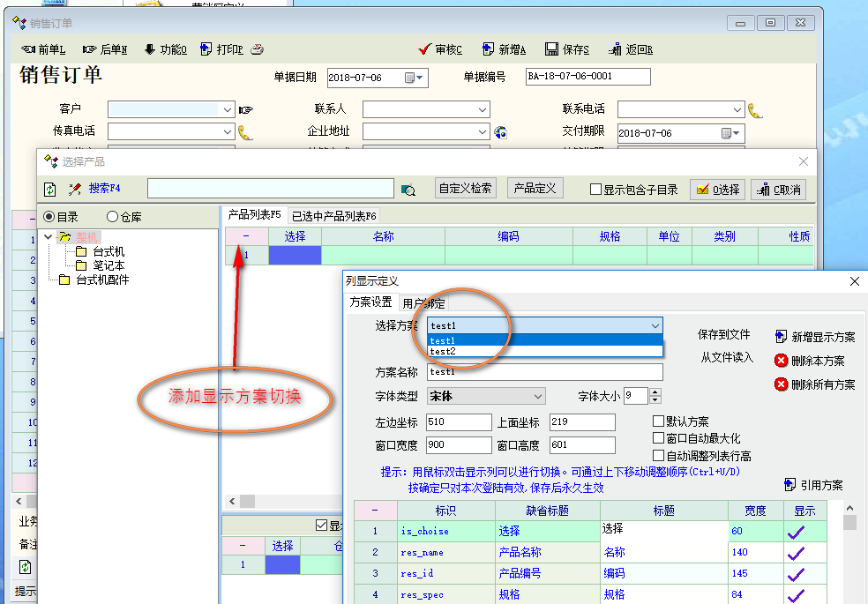The image size is (868, 604).
Task: Select 台式机配件 in the directory tree
Action: coord(114,280)
